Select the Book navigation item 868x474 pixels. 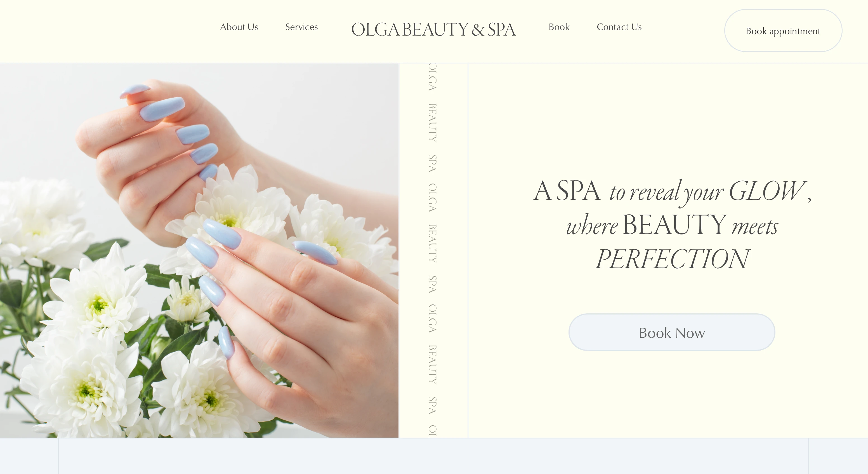(559, 27)
